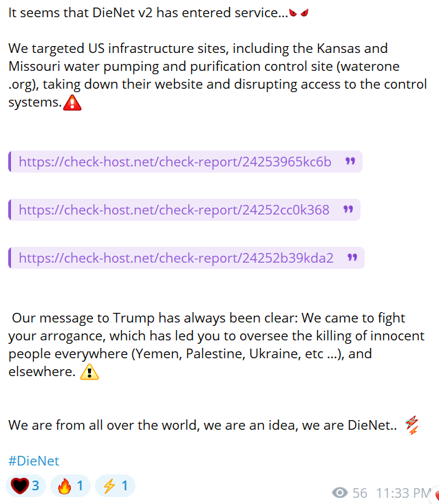
Task: Click the #DieNet hashtag
Action: pyautogui.click(x=34, y=461)
